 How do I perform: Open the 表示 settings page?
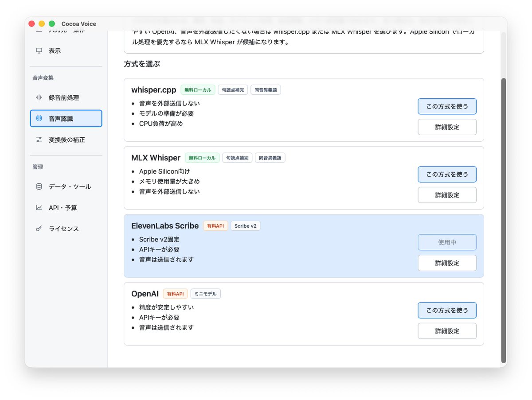pyautogui.click(x=66, y=50)
